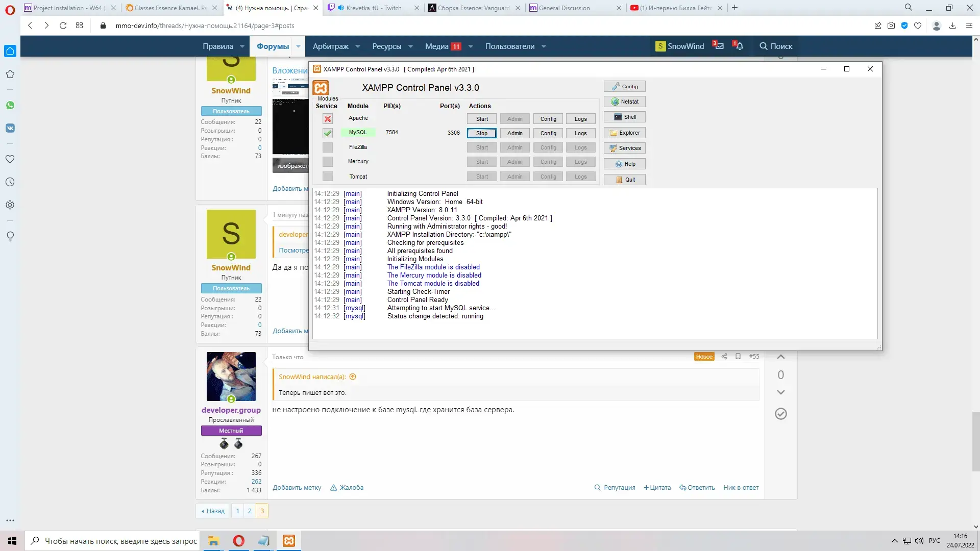
Task: Open XAMPP Shell
Action: click(x=625, y=117)
